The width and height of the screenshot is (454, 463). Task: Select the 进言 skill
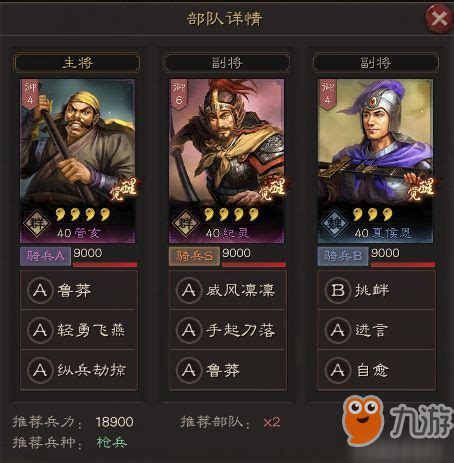(x=377, y=330)
